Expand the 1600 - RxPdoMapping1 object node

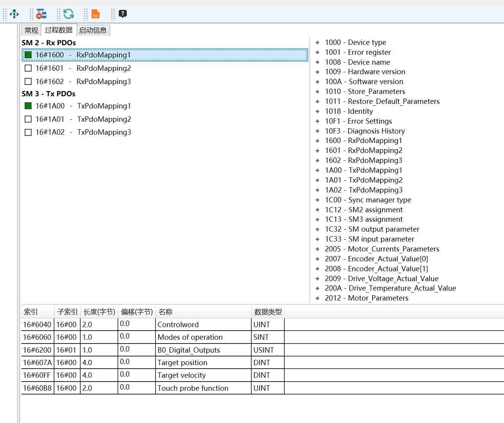[x=317, y=141]
